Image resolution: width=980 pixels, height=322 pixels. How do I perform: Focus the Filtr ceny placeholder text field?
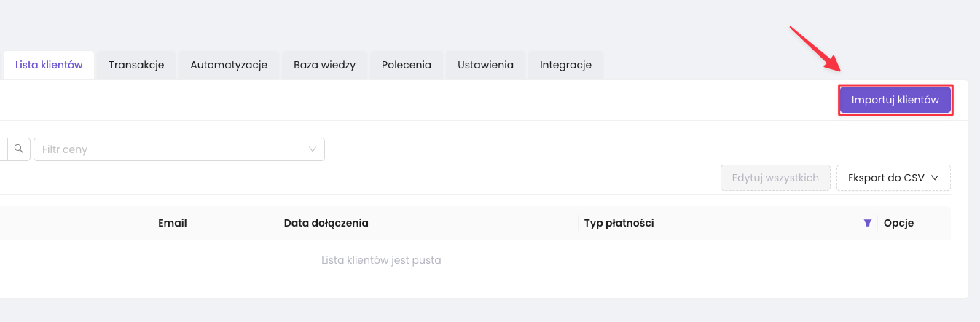pos(168,149)
